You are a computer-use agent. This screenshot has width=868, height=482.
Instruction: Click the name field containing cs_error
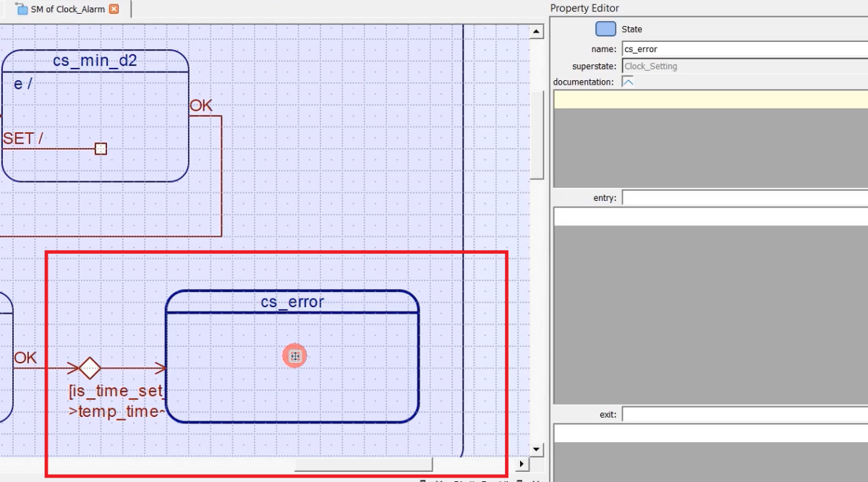744,49
